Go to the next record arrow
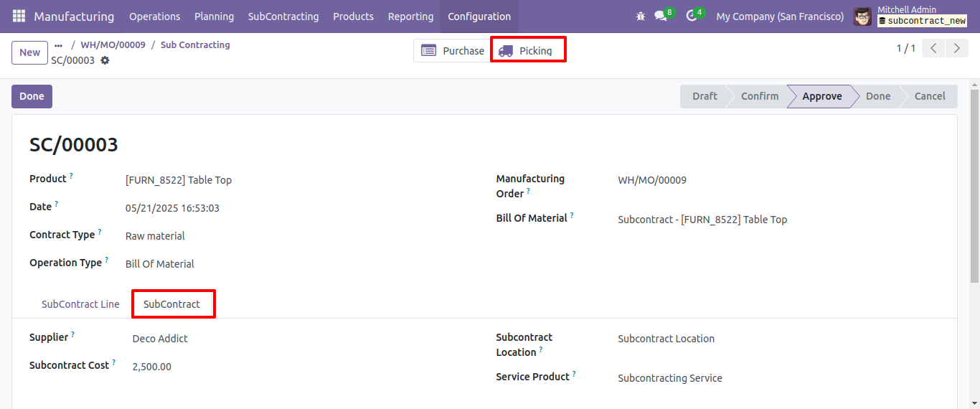Screen dimensions: 980x409 956,48
